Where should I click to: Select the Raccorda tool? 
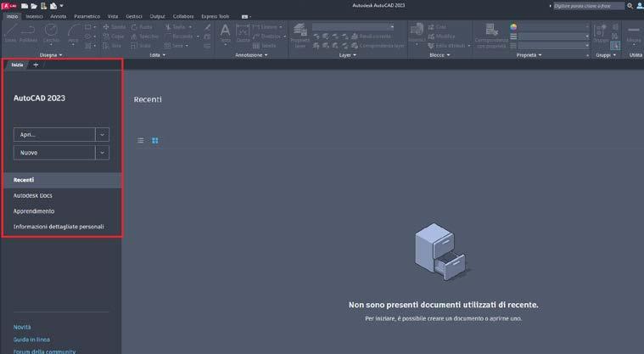179,37
